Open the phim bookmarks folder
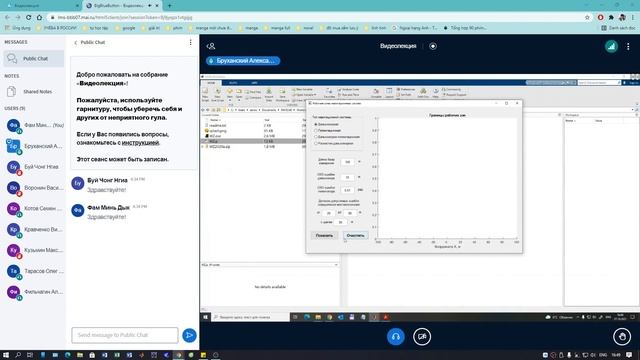Screen dimensions: 640x360 174,28
